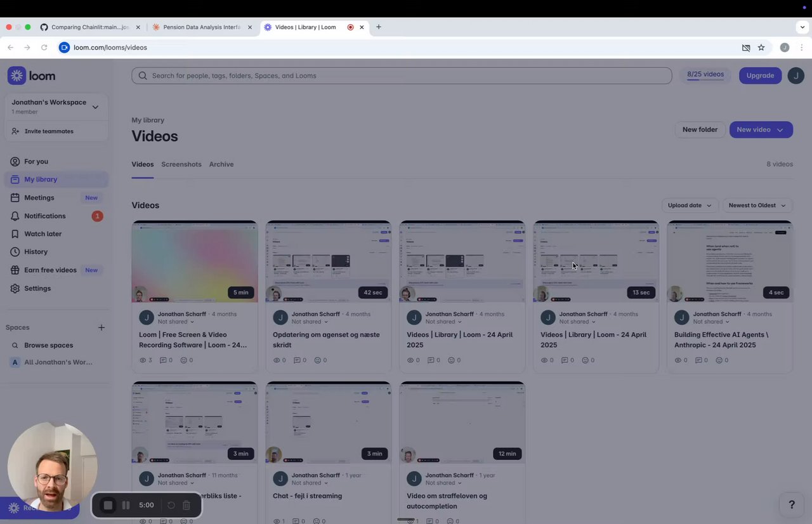Focus the Loom search field
The image size is (812, 524).
tap(402, 75)
